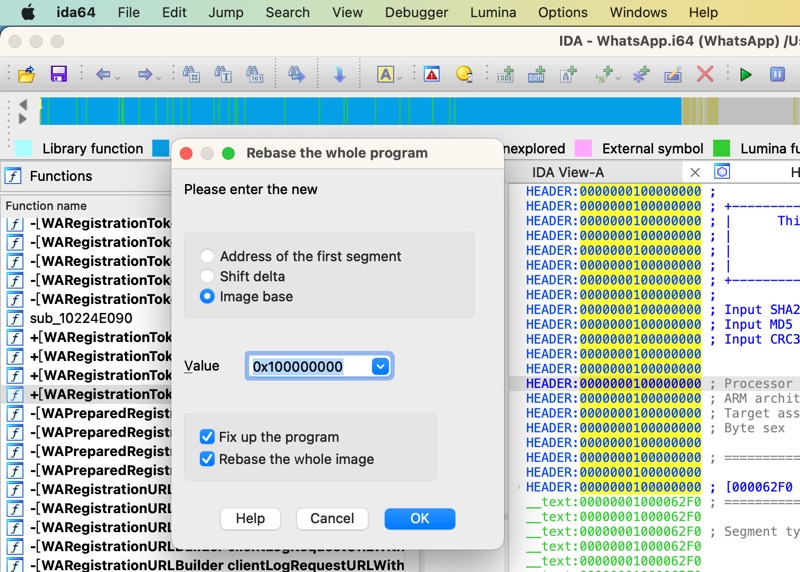
Task: Click the save database floppy icon
Action: point(59,74)
